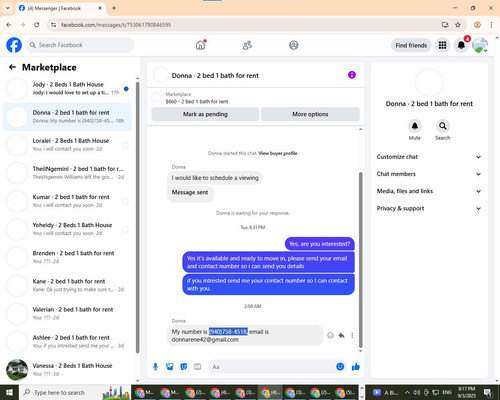
Task: Reply to Donna's last message
Action: pyautogui.click(x=341, y=335)
